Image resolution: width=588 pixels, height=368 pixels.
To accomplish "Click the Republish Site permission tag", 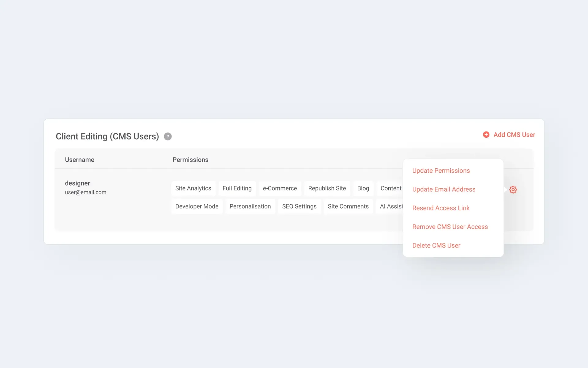I will (x=327, y=188).
